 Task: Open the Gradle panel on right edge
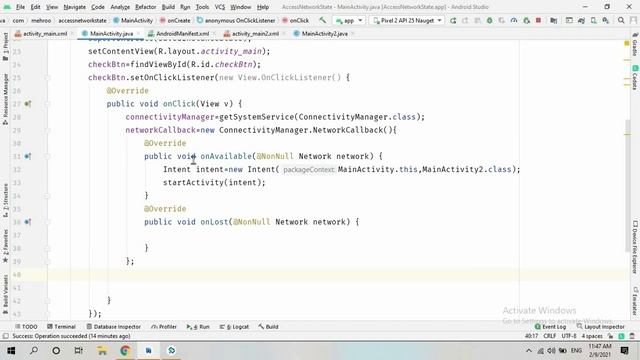coord(635,46)
